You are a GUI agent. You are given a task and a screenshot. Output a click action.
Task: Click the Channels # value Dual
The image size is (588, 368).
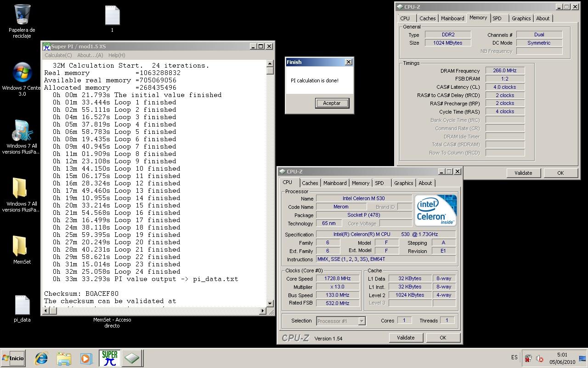[x=539, y=34]
